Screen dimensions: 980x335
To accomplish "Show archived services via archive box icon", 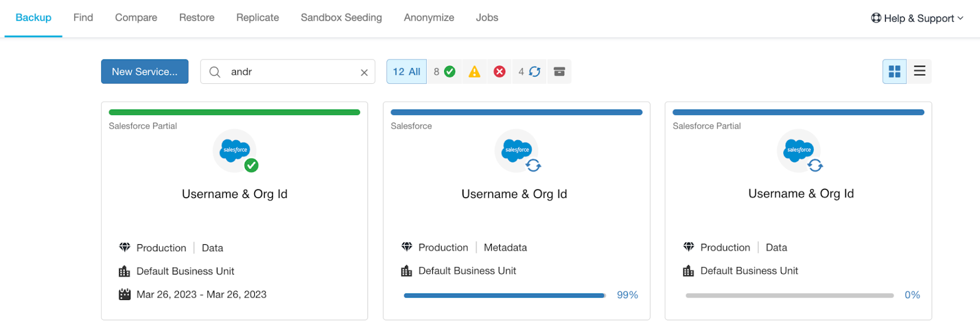I will (559, 72).
